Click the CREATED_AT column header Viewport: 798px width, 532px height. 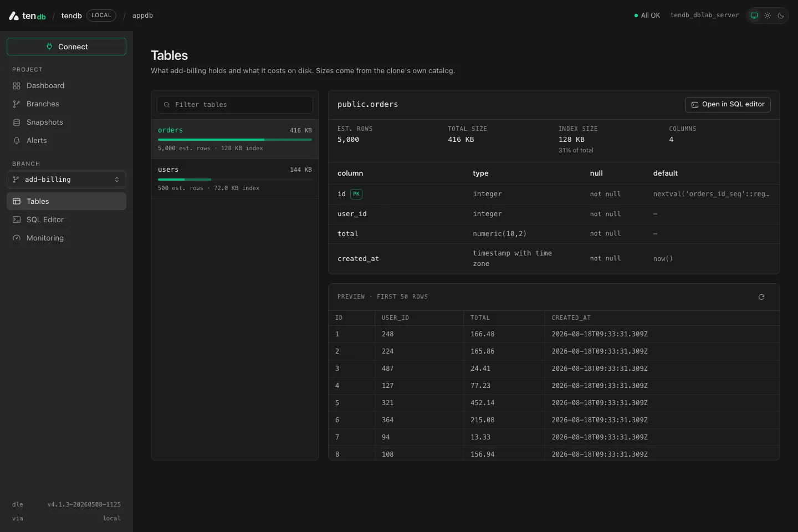click(571, 318)
